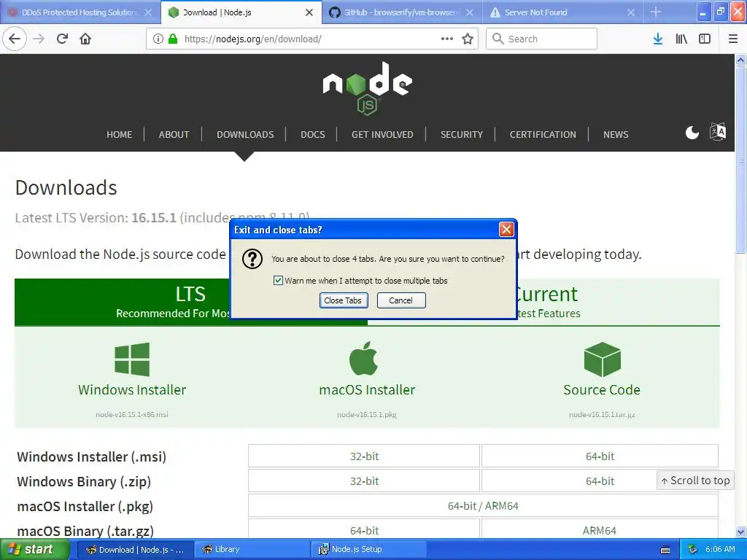This screenshot has height=560, width=747.
Task: Close the GitHub browserify tab
Action: (470, 12)
